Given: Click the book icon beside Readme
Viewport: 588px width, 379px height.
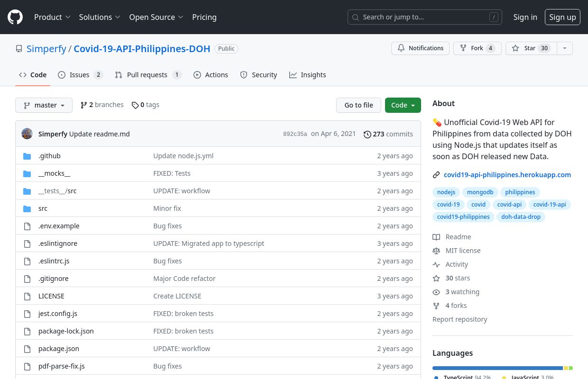Looking at the screenshot, I should [x=436, y=237].
